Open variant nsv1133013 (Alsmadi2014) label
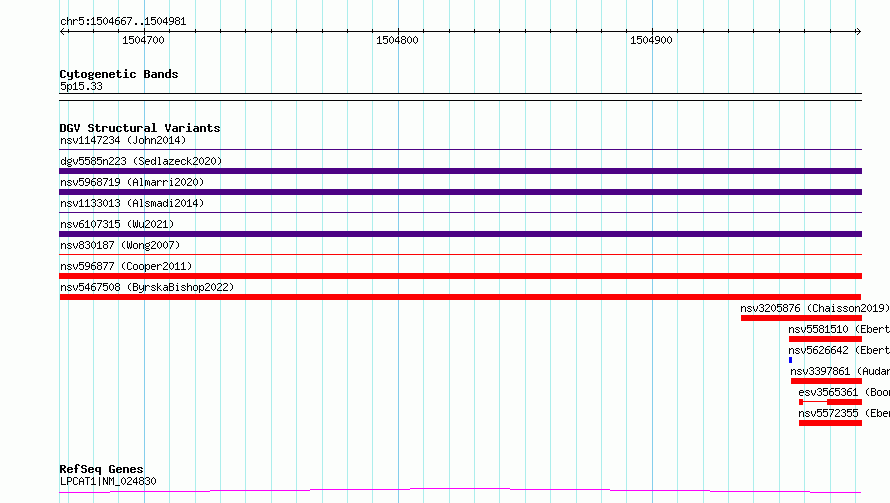This screenshot has height=503, width=890. click(132, 203)
